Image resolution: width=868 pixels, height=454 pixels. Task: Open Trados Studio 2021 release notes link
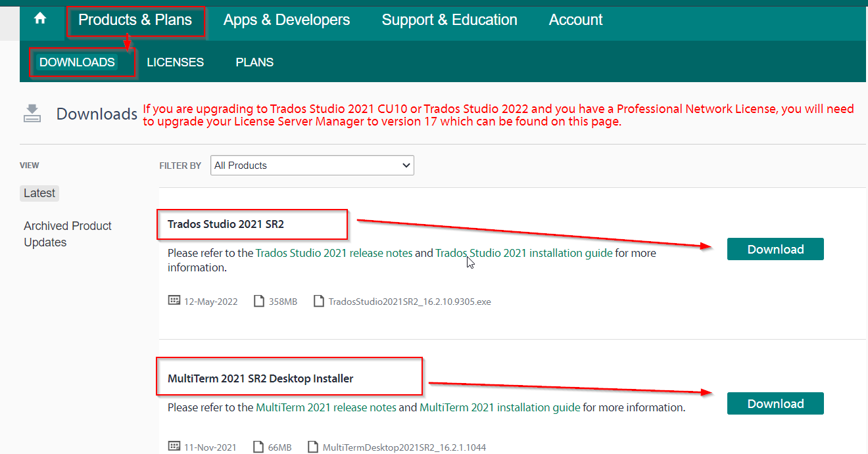[334, 253]
